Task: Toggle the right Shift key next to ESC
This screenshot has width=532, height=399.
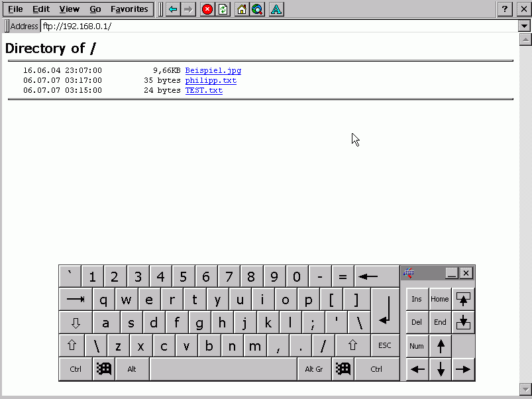Action: point(353,345)
